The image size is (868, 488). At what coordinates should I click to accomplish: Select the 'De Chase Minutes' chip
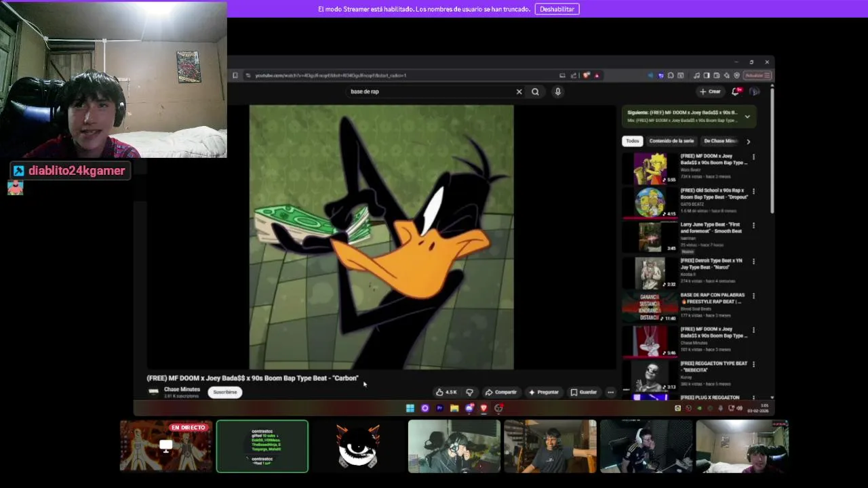pos(720,141)
